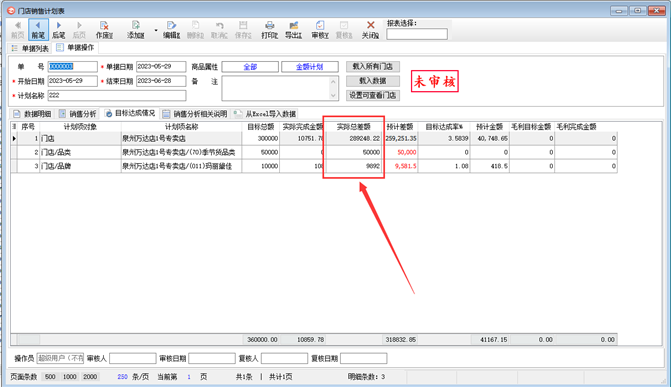This screenshot has width=671, height=387.
Task: Void the document using 作废
Action: click(x=104, y=30)
